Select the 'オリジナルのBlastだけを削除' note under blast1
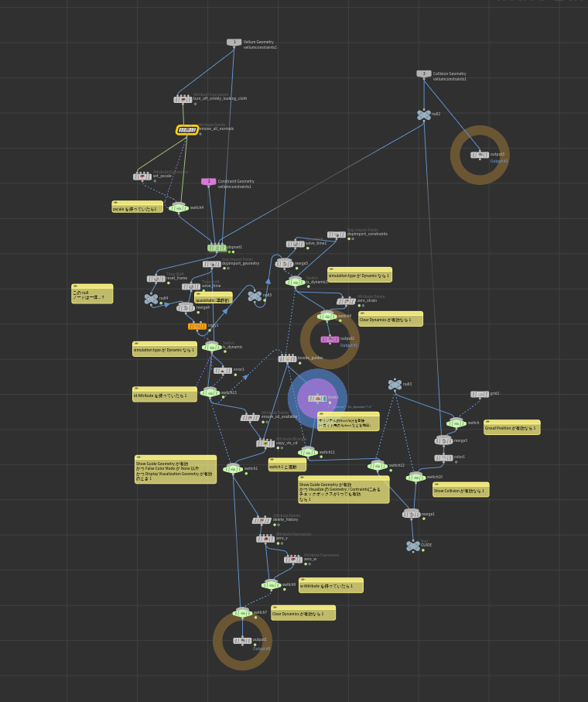Viewport: 588px width, 702px height. click(x=348, y=421)
